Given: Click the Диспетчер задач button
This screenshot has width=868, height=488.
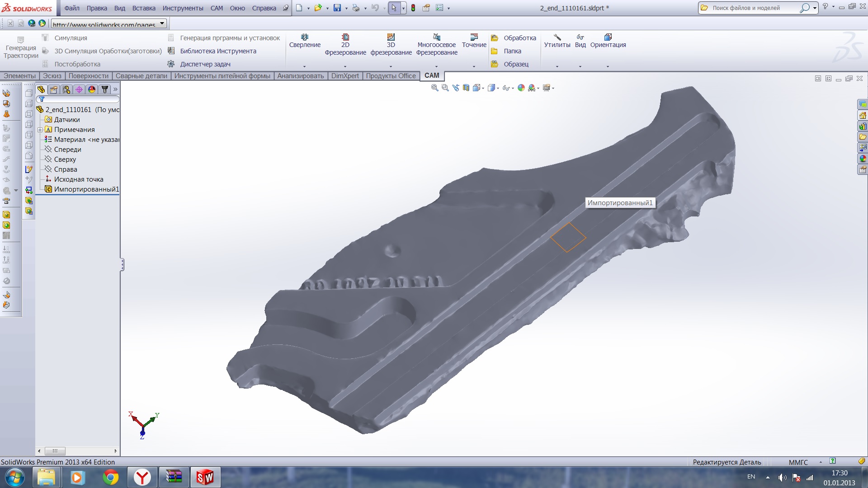Looking at the screenshot, I should 205,64.
